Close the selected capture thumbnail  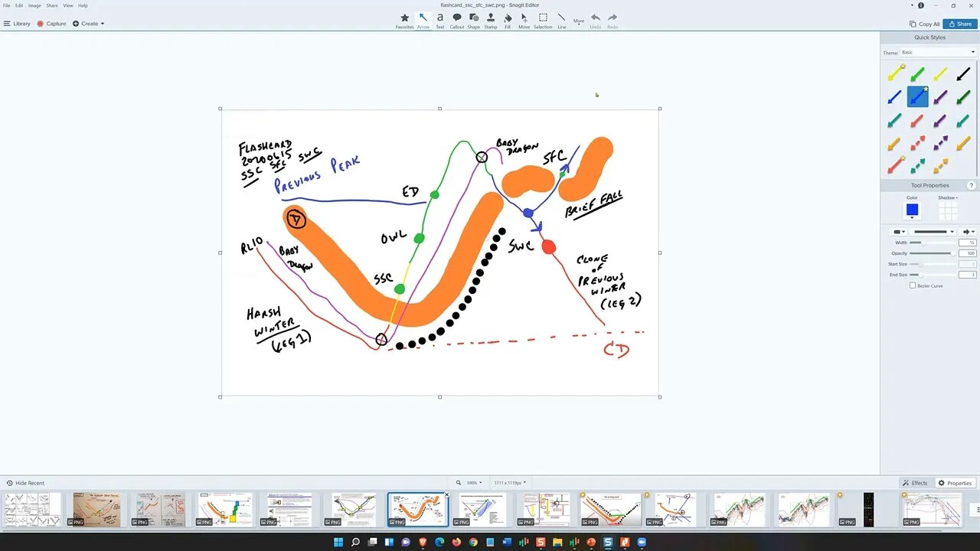[x=446, y=494]
